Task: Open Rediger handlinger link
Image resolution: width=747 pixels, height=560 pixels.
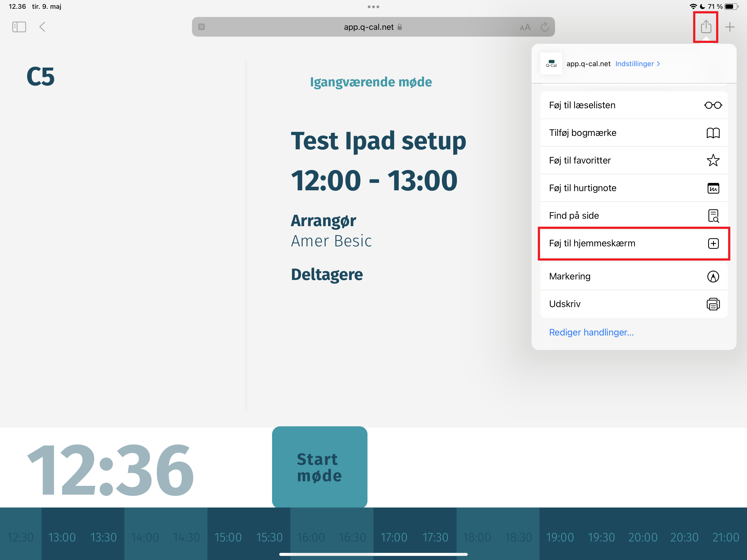Action: pyautogui.click(x=591, y=332)
